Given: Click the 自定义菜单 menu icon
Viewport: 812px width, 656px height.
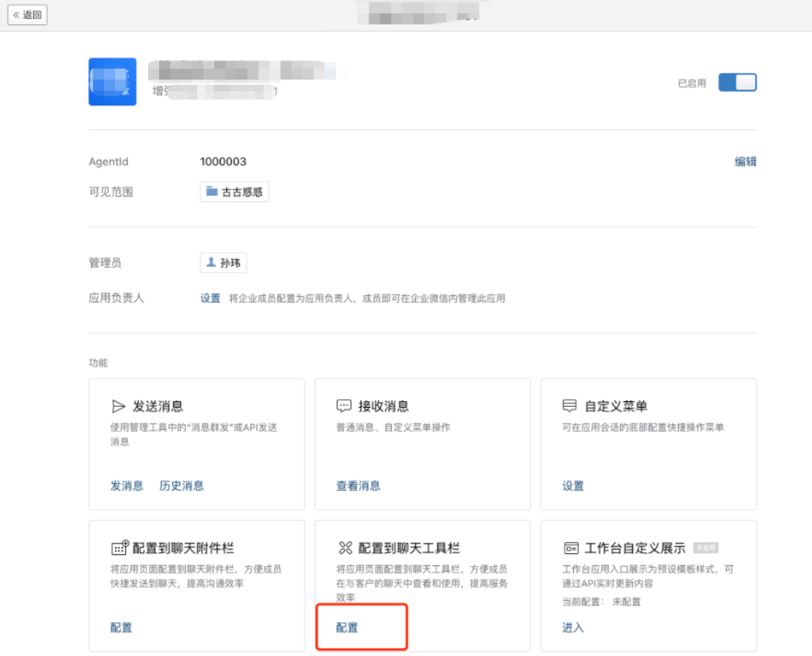Looking at the screenshot, I should click(x=570, y=406).
